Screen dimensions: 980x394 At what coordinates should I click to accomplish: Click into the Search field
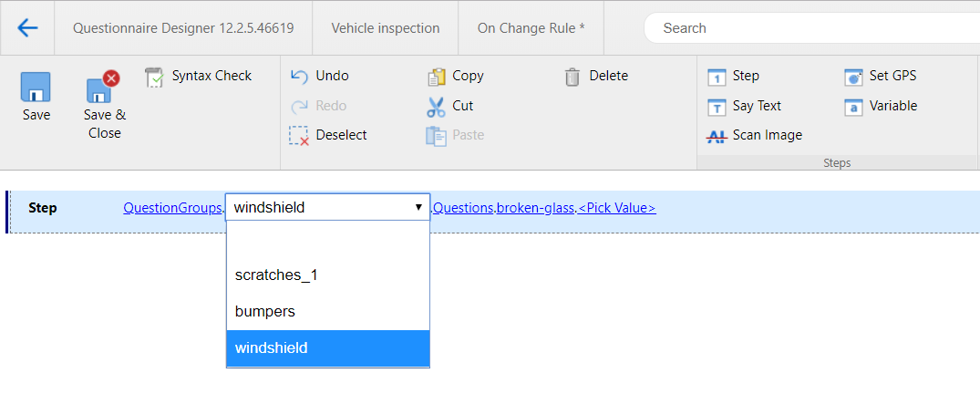click(x=812, y=28)
